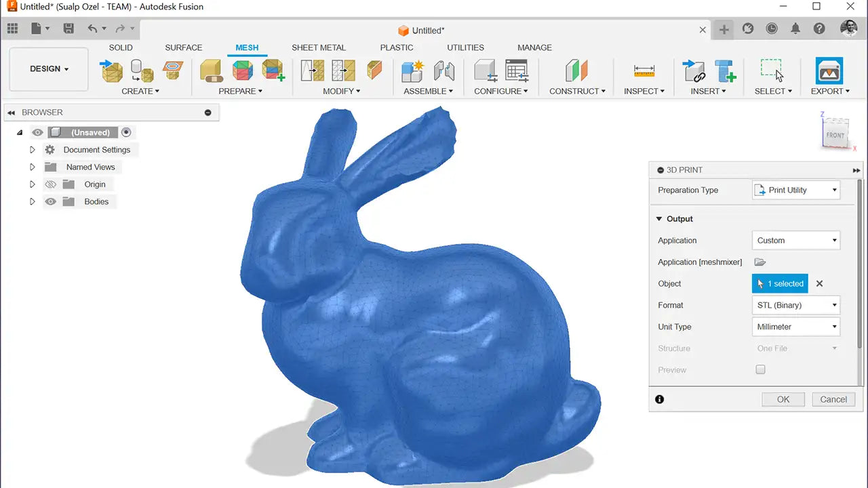Browse for meshmixer application folder icon
Image resolution: width=868 pixels, height=488 pixels.
click(x=760, y=262)
